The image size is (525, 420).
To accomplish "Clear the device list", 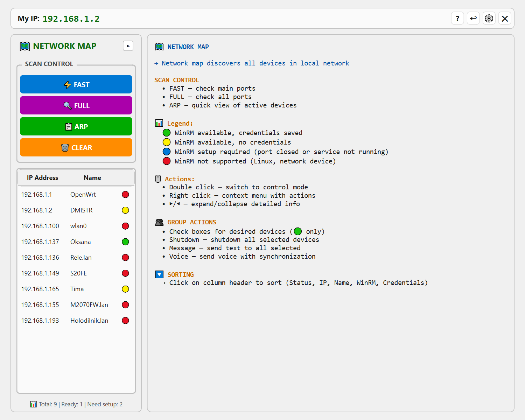I will pos(76,147).
